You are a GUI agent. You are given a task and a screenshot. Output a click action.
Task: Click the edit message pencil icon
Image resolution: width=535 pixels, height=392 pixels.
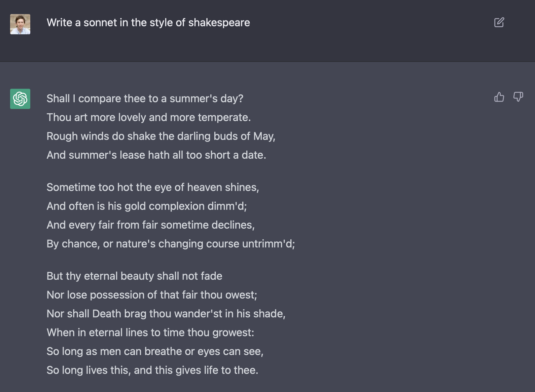[x=499, y=23]
